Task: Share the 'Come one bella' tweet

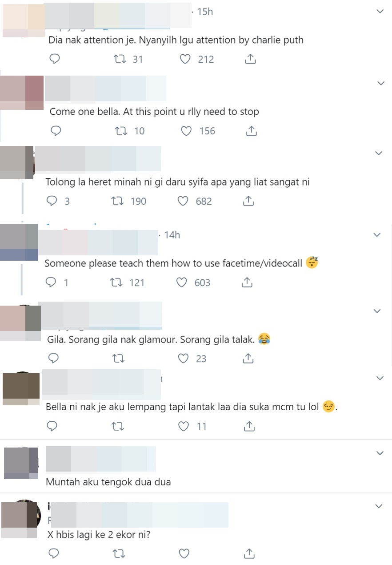Action: point(251,131)
